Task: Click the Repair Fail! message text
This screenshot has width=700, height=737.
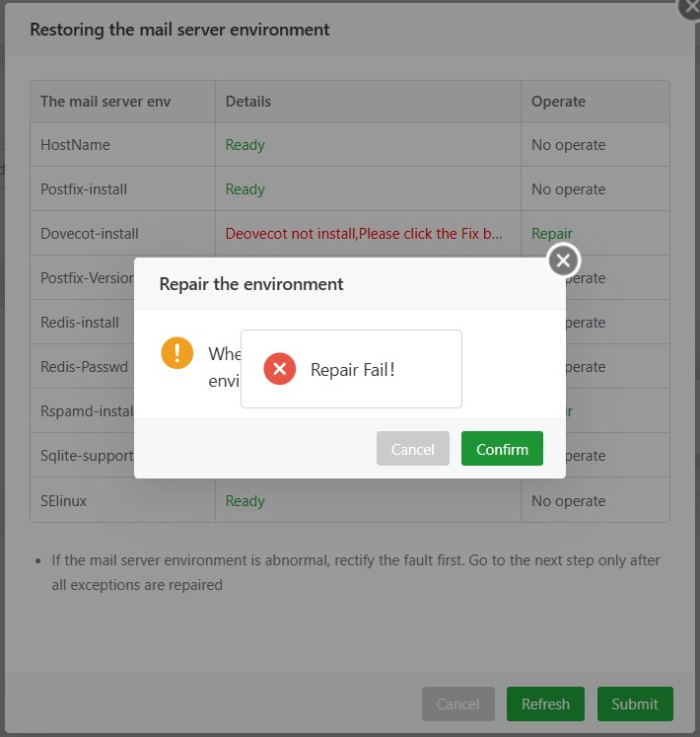Action: [x=353, y=370]
